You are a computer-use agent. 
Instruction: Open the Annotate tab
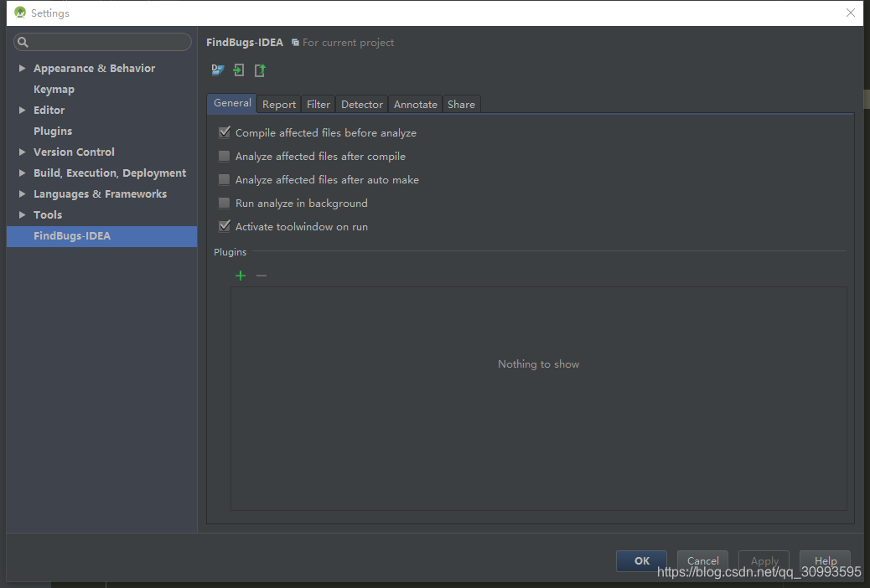(x=415, y=105)
